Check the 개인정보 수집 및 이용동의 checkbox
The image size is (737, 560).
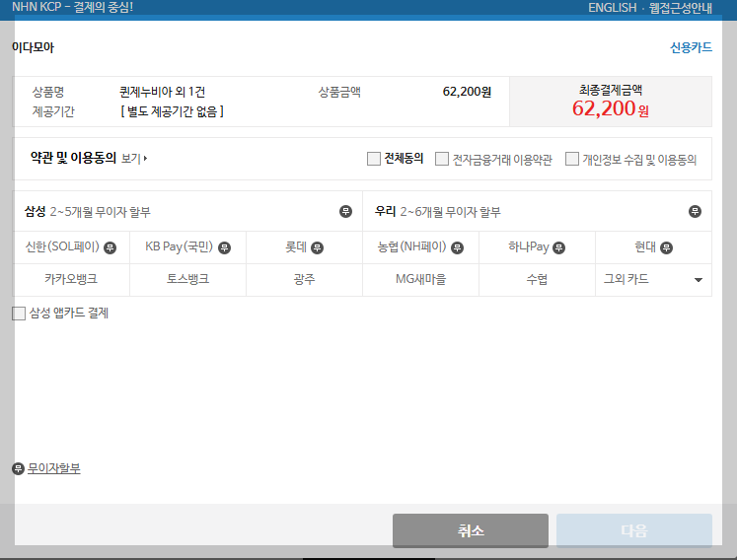click(x=572, y=159)
